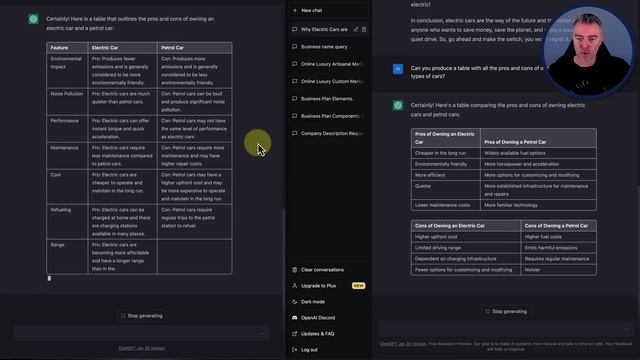Click chat bubble icon beside Business Plan Components
The image size is (640, 360).
pos(295,116)
